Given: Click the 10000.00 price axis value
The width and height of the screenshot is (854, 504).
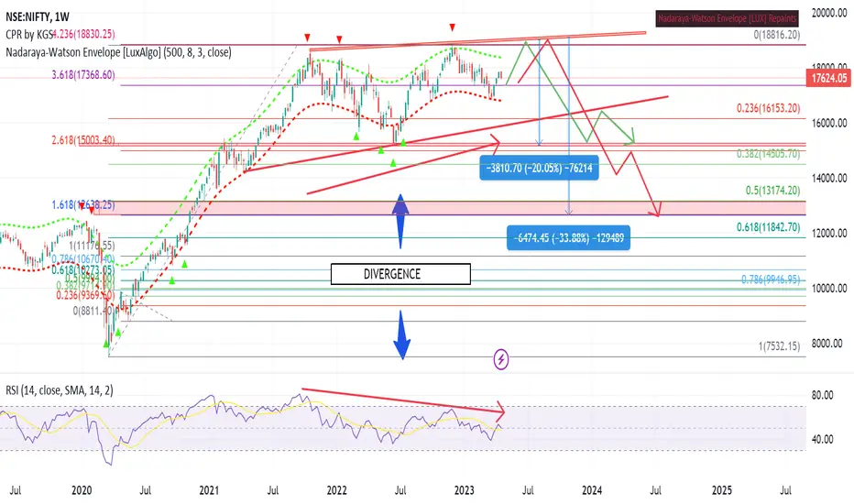Looking at the screenshot, I should coord(829,289).
